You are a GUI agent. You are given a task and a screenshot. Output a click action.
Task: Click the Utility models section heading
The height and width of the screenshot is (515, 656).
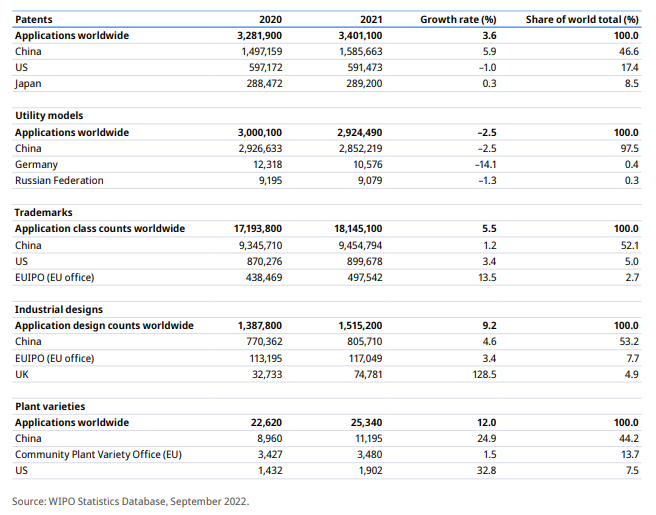point(49,115)
